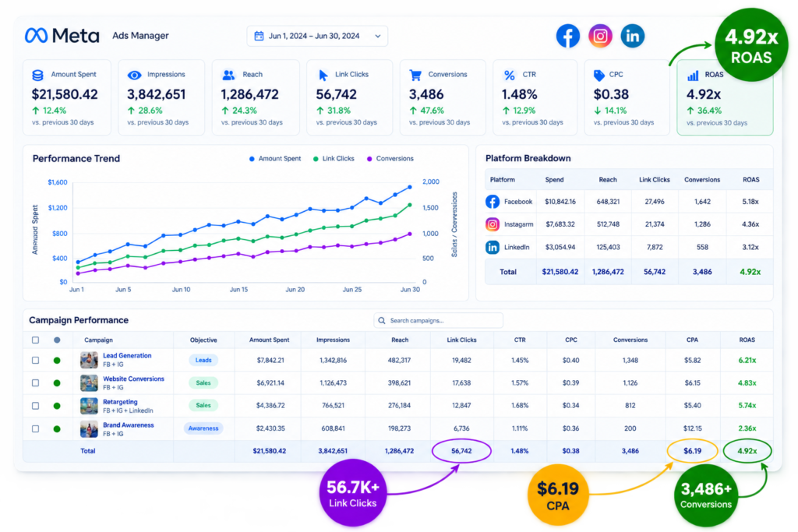Open the Website Conversions campaign link
Viewport: 798px width, 532px height.
pos(133,379)
